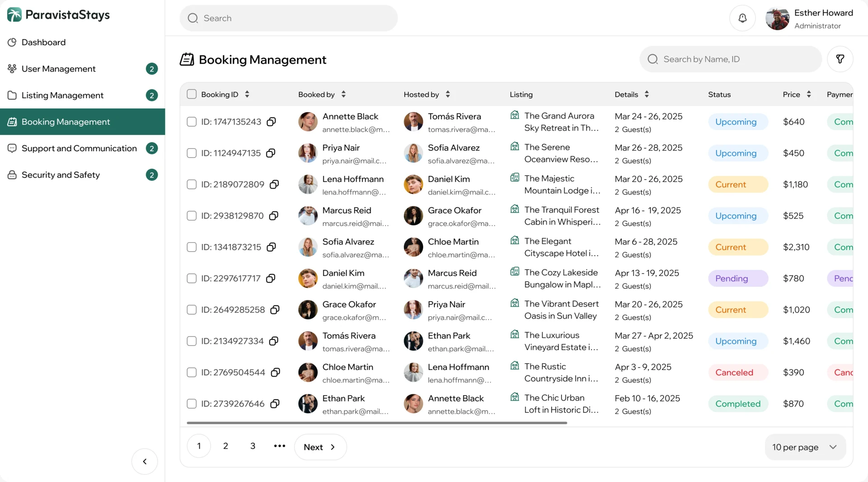Select checkbox for ID 2189072809
The image size is (868, 482).
(192, 184)
